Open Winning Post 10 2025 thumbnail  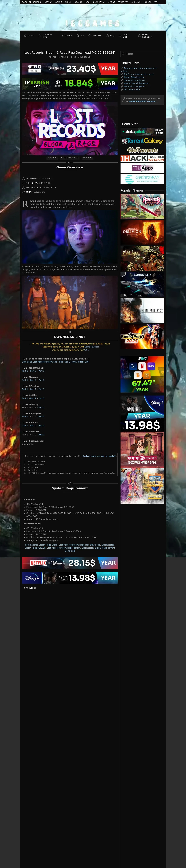coord(142,337)
